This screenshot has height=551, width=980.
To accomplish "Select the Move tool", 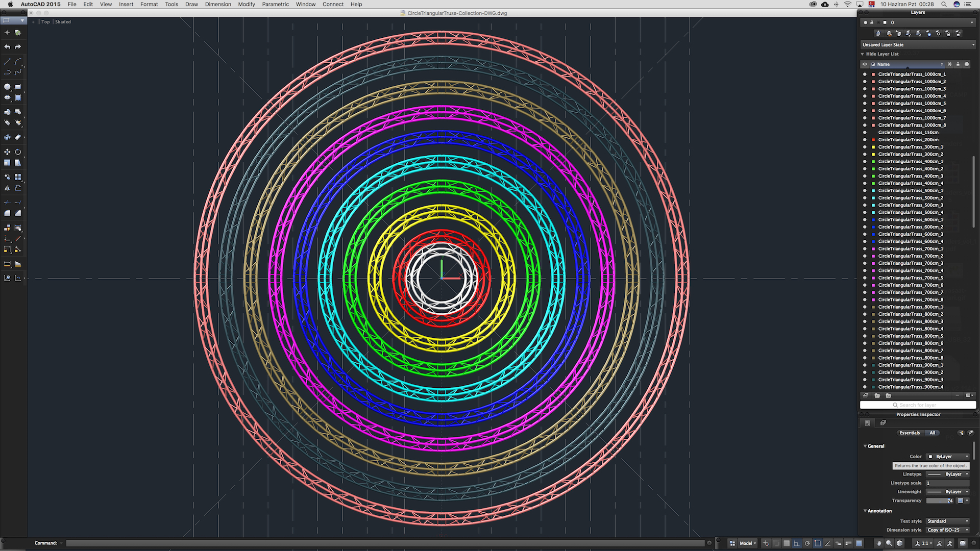I will tap(7, 152).
